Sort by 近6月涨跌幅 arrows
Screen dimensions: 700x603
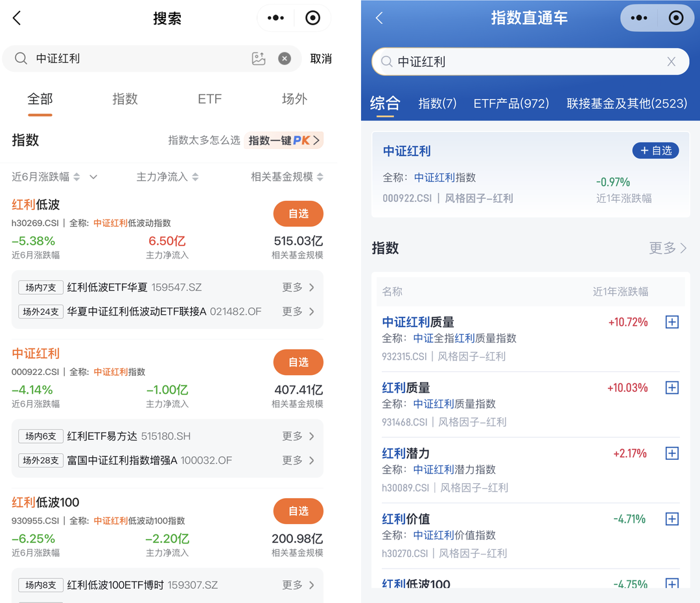pyautogui.click(x=76, y=177)
